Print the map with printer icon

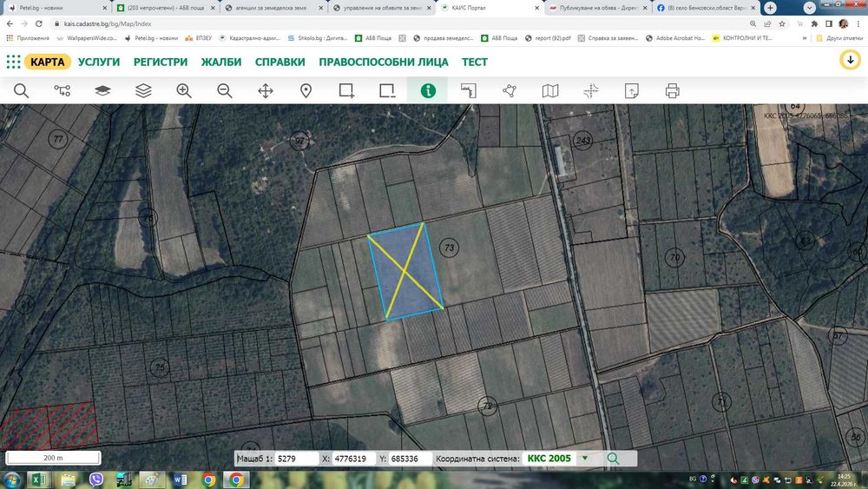[673, 91]
